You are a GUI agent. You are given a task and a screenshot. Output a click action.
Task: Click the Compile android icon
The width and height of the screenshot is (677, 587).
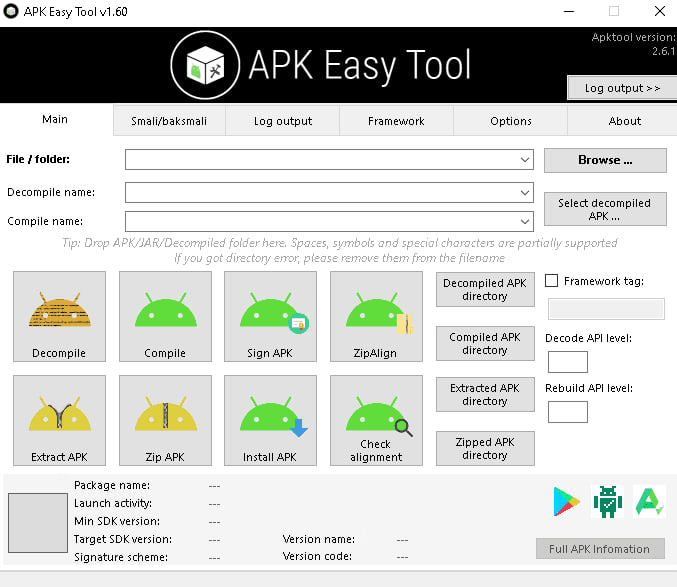(165, 315)
